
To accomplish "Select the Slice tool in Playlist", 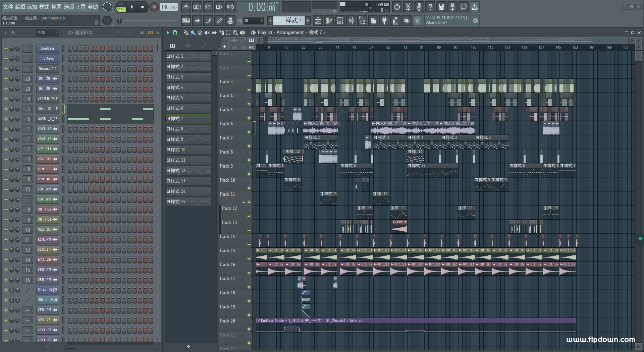I will [221, 33].
